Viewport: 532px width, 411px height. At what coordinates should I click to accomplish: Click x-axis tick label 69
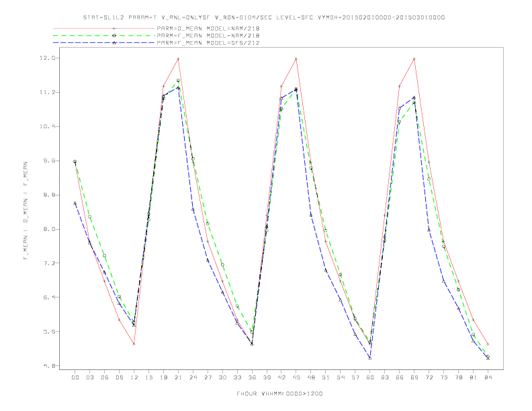pyautogui.click(x=414, y=377)
